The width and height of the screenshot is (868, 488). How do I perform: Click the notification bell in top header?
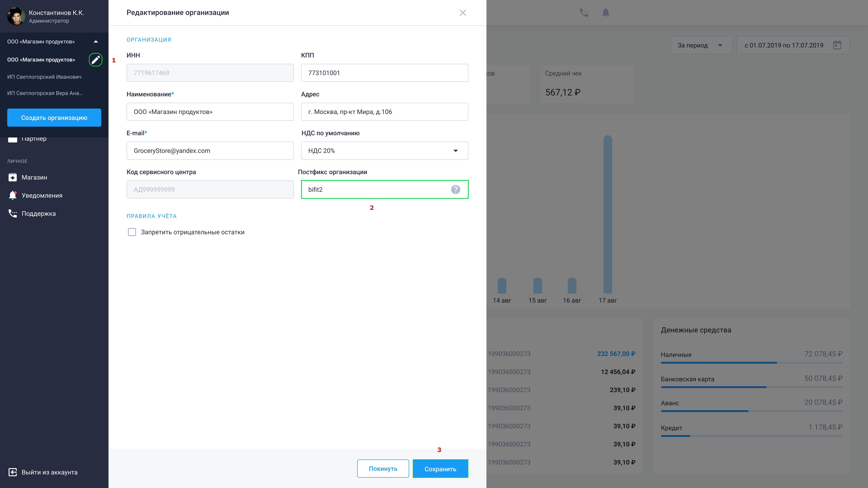(606, 12)
